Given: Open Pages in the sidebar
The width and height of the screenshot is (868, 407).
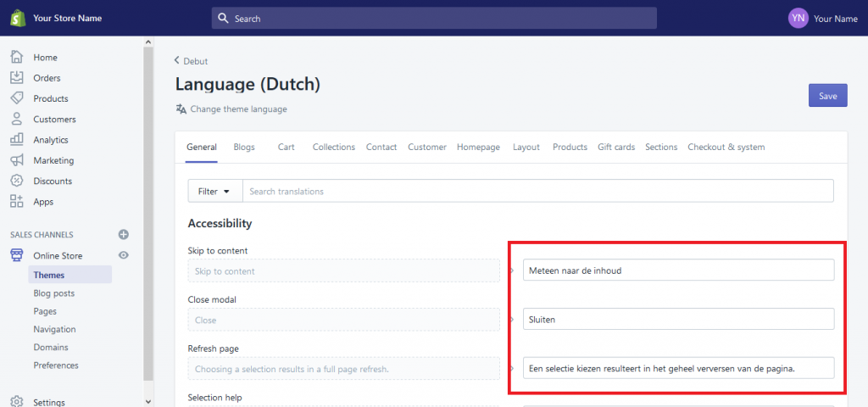Looking at the screenshot, I should [45, 311].
